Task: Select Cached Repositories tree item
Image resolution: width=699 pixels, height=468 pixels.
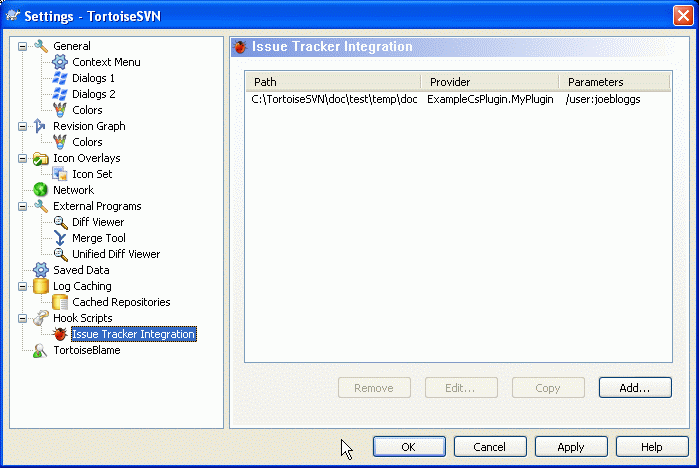Action: (x=121, y=302)
